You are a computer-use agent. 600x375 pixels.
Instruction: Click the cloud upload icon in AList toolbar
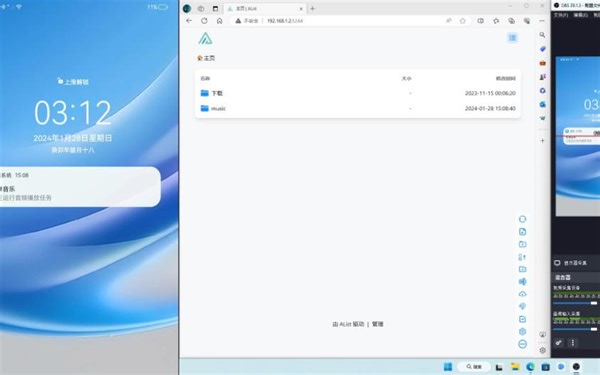point(522,294)
